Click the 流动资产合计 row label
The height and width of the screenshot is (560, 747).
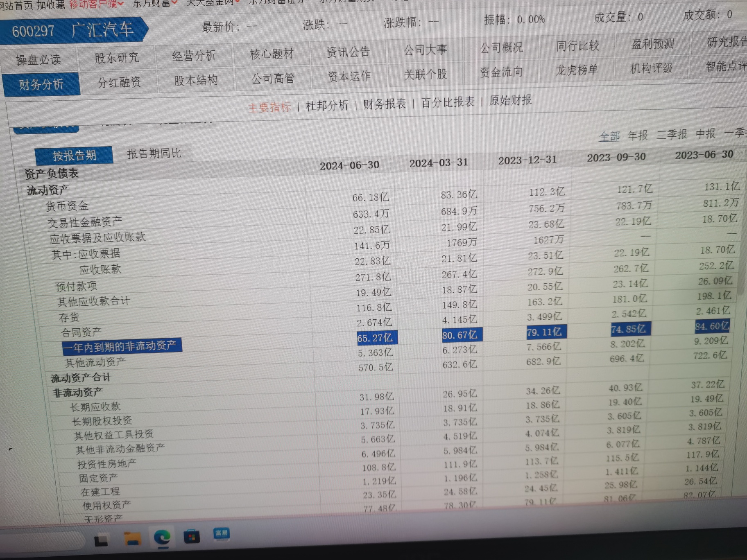point(81,377)
